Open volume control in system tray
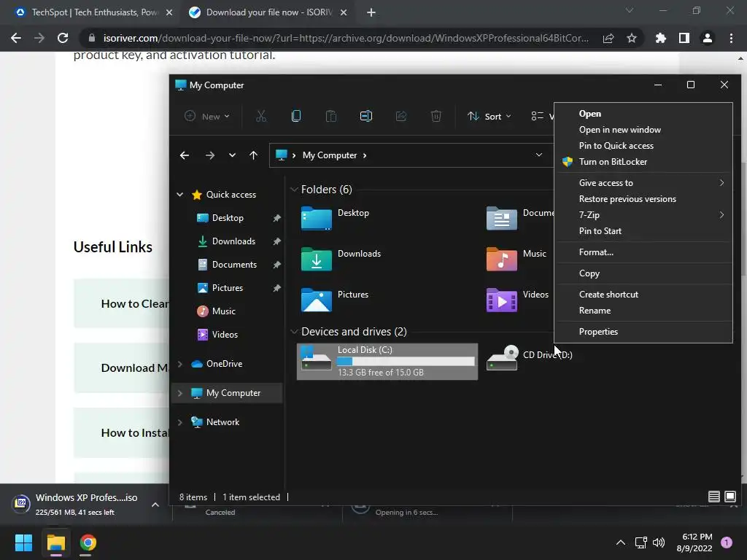Image resolution: width=747 pixels, height=560 pixels. [x=659, y=542]
